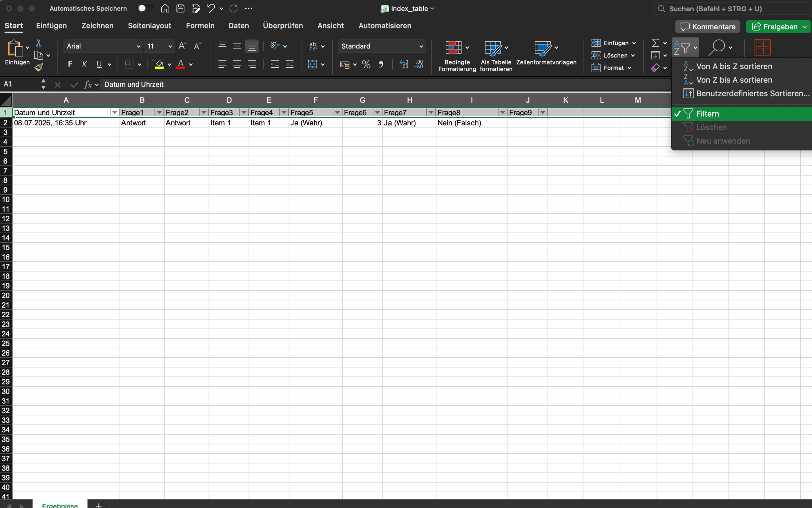This screenshot has height=508, width=812.
Task: Click the percent style icon
Action: [x=366, y=64]
